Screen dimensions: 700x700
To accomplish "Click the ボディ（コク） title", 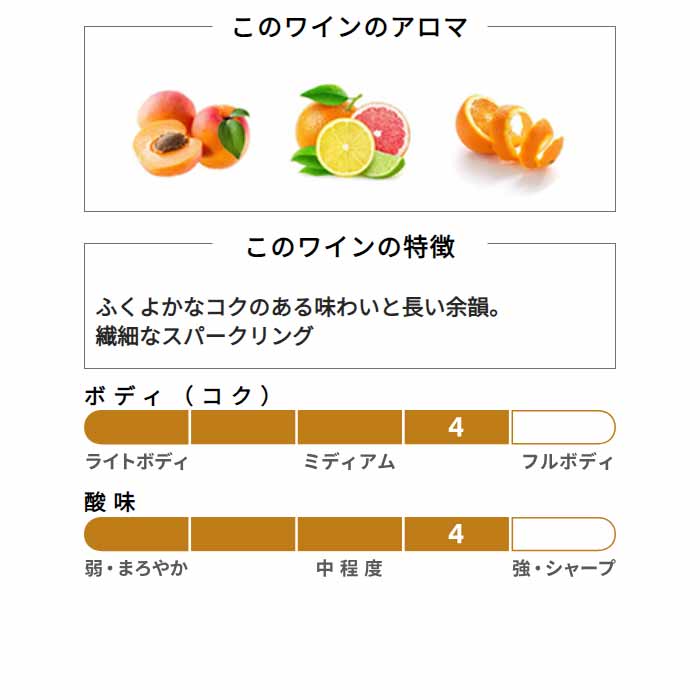I will coord(178,396).
